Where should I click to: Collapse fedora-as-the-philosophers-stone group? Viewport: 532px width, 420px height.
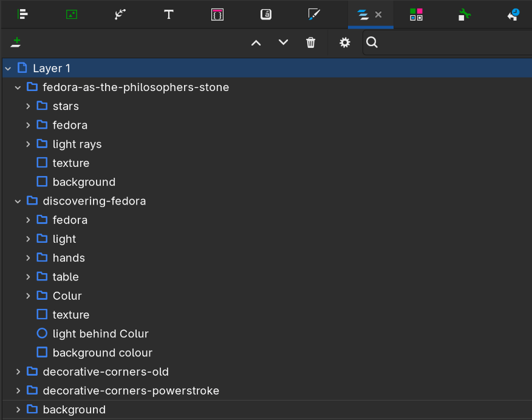[18, 87]
